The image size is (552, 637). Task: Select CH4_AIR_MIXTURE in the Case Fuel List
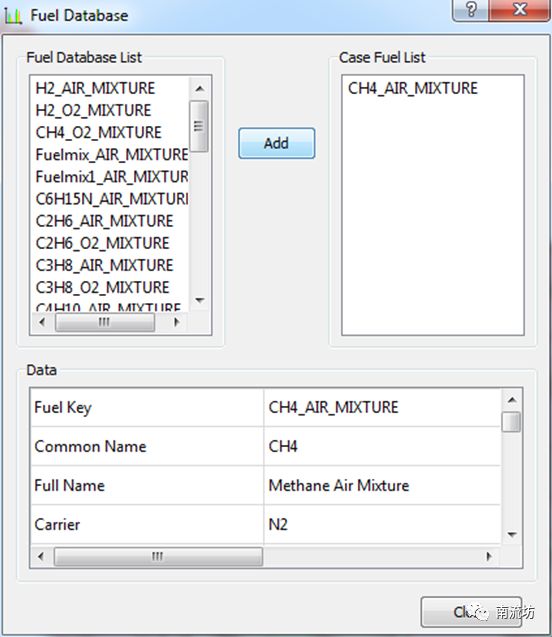coord(413,88)
